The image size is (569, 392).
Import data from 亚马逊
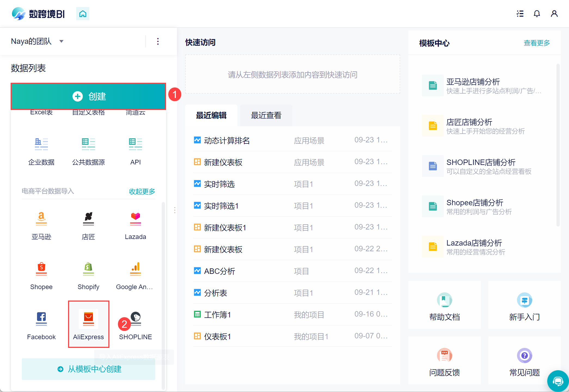click(x=41, y=226)
